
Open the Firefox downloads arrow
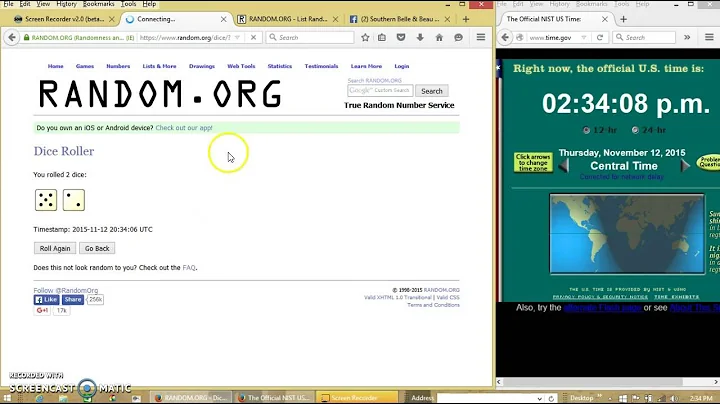420,38
